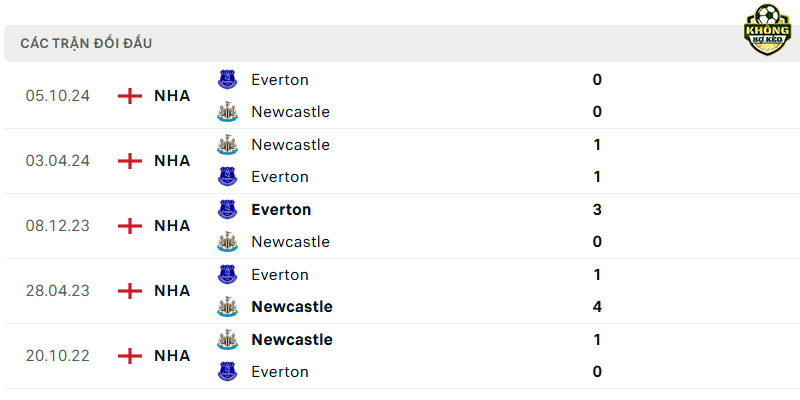Open bold Newcastle team name on 20.10.22
Image resolution: width=800 pixels, height=400 pixels.
point(292,339)
